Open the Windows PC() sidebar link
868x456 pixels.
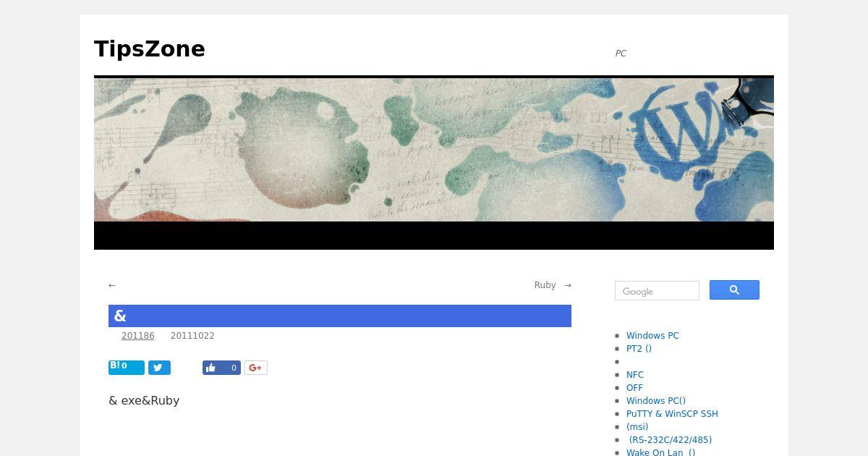coord(656,401)
